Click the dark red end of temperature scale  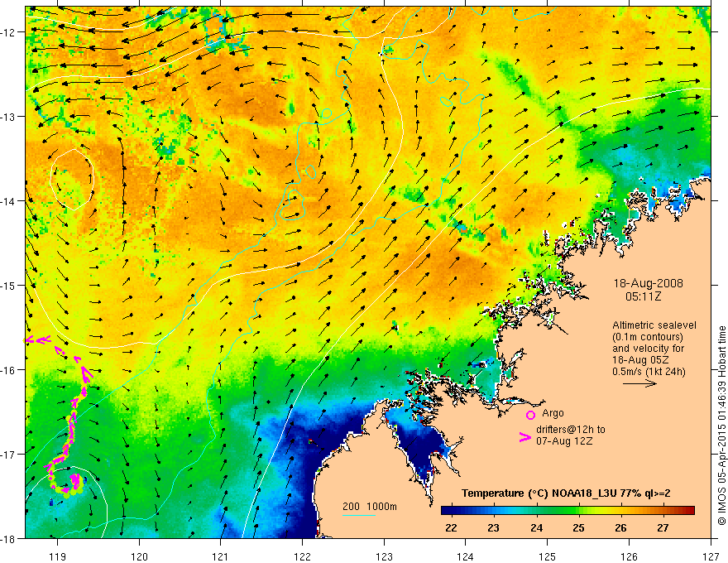click(x=690, y=510)
